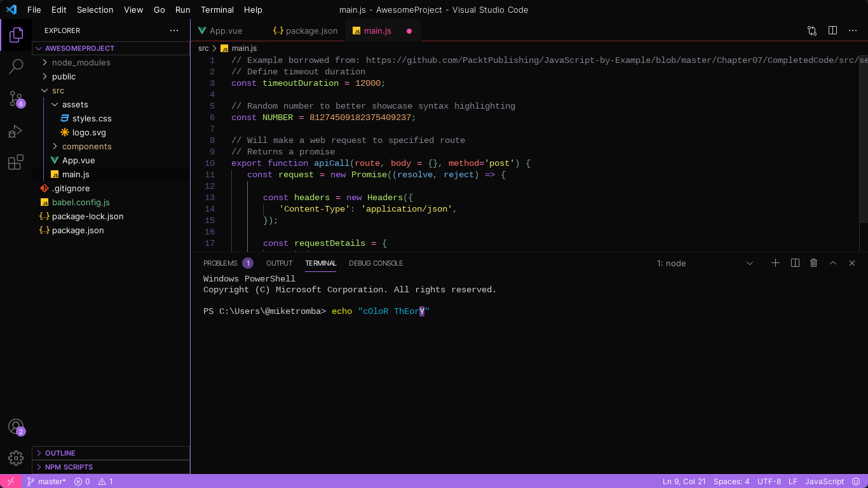Switch to the OUTPUT panel tab
This screenshot has width=868, height=488.
[x=280, y=263]
